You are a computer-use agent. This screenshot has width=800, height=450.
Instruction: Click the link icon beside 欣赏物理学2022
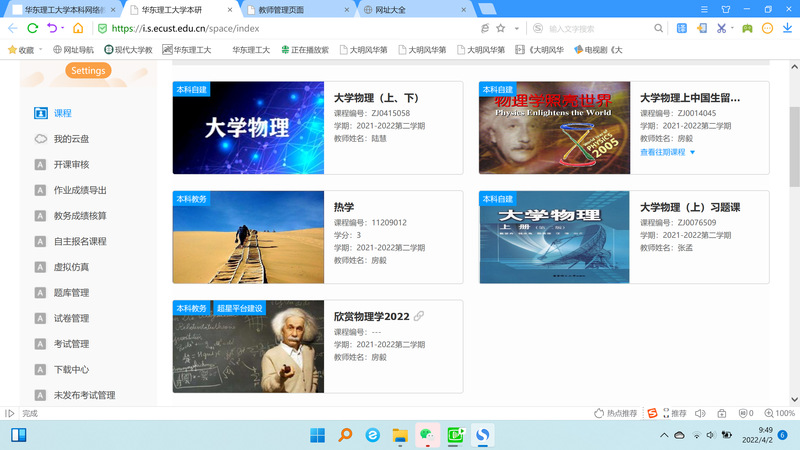point(419,316)
